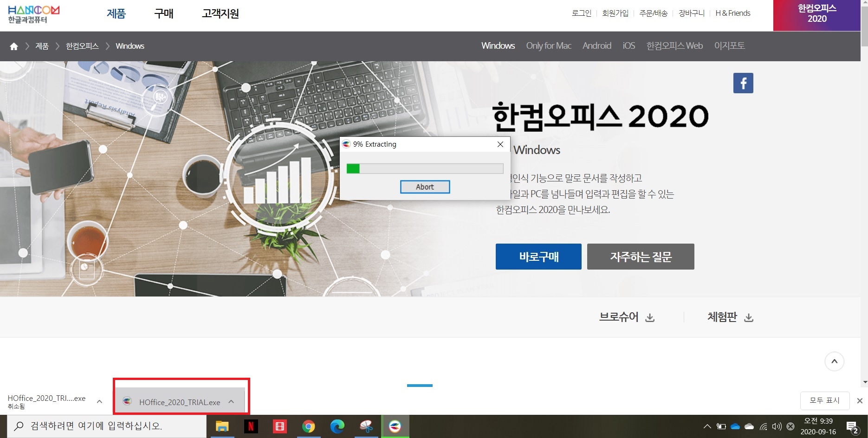The width and height of the screenshot is (868, 438).
Task: Click the 회원가입 link
Action: 615,13
